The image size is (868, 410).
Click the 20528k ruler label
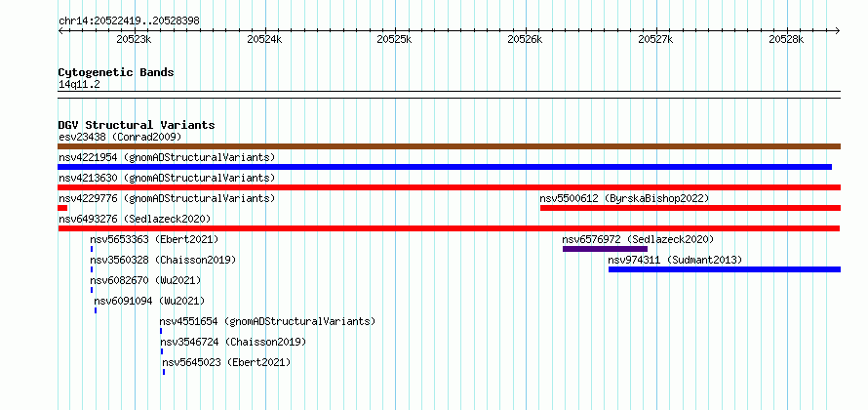point(787,39)
